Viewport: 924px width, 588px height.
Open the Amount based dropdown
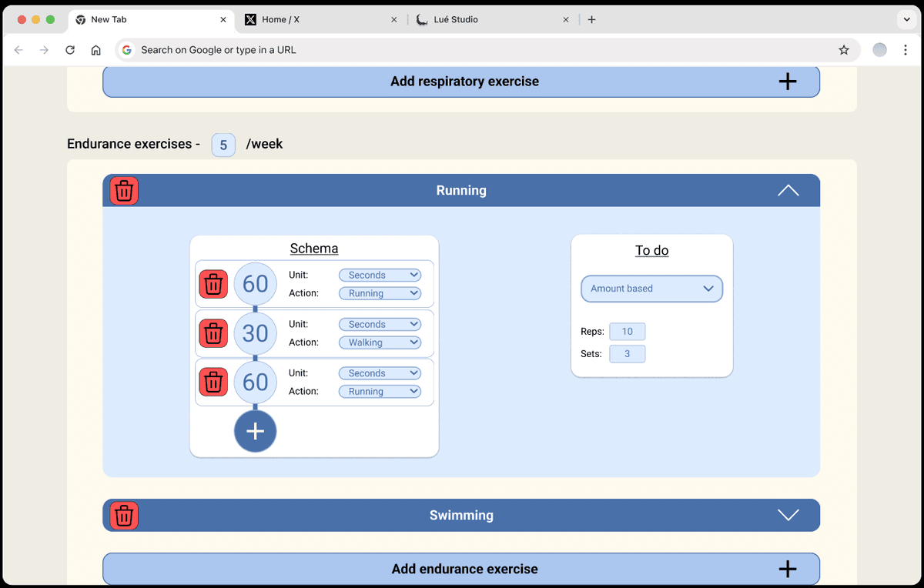651,289
